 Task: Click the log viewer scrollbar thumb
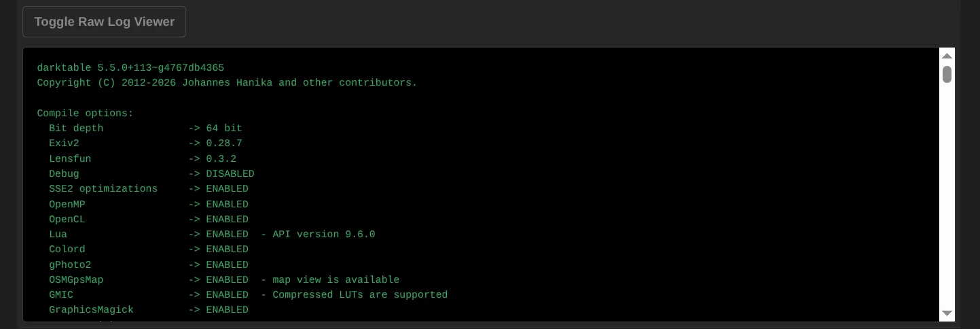pyautogui.click(x=947, y=74)
